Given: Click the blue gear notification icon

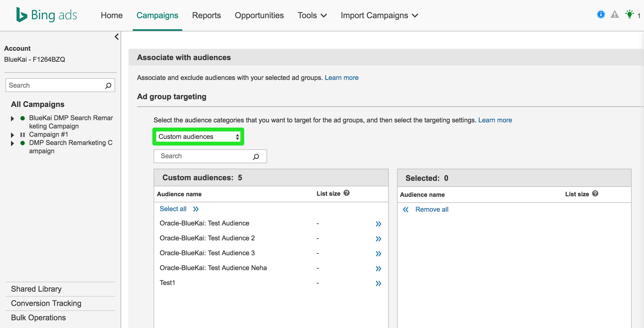Looking at the screenshot, I should [x=601, y=15].
